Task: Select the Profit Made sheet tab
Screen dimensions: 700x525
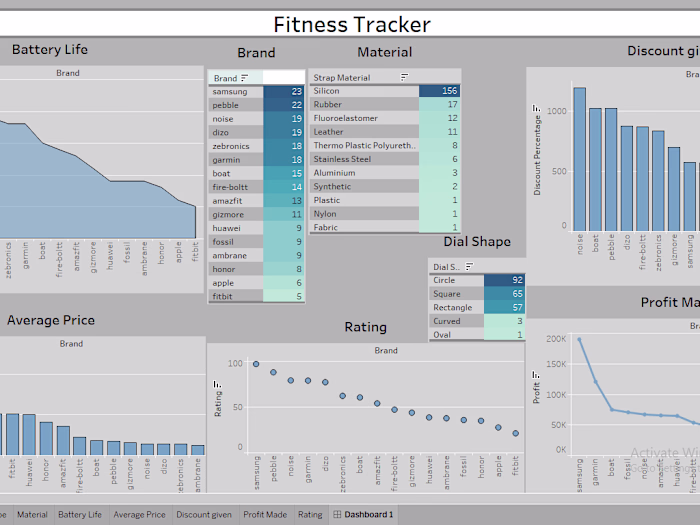Action: coord(265,514)
